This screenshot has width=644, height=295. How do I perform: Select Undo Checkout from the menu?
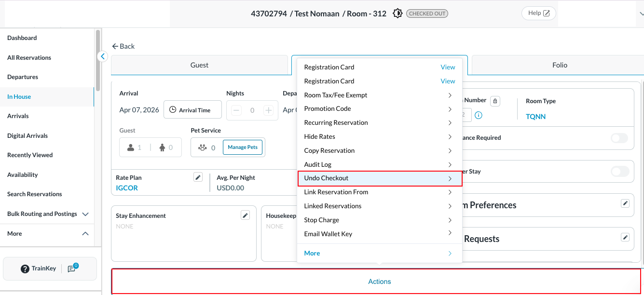tap(379, 178)
